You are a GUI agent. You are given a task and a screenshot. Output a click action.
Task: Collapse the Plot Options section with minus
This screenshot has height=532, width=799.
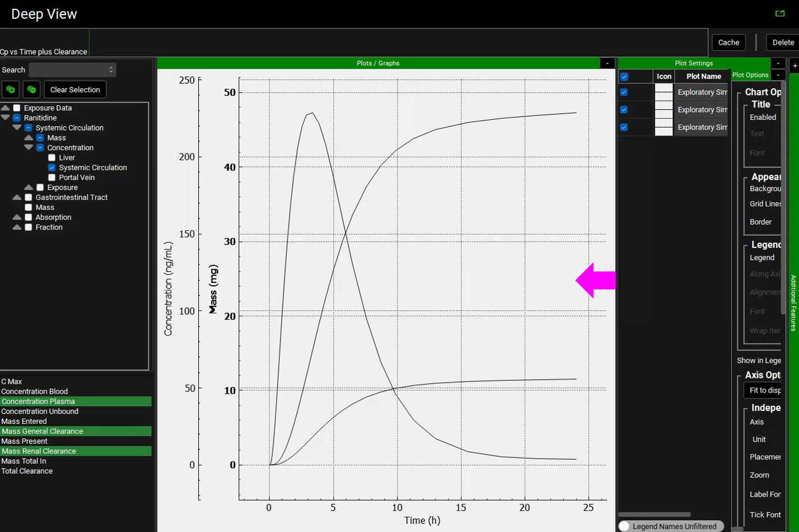778,75
